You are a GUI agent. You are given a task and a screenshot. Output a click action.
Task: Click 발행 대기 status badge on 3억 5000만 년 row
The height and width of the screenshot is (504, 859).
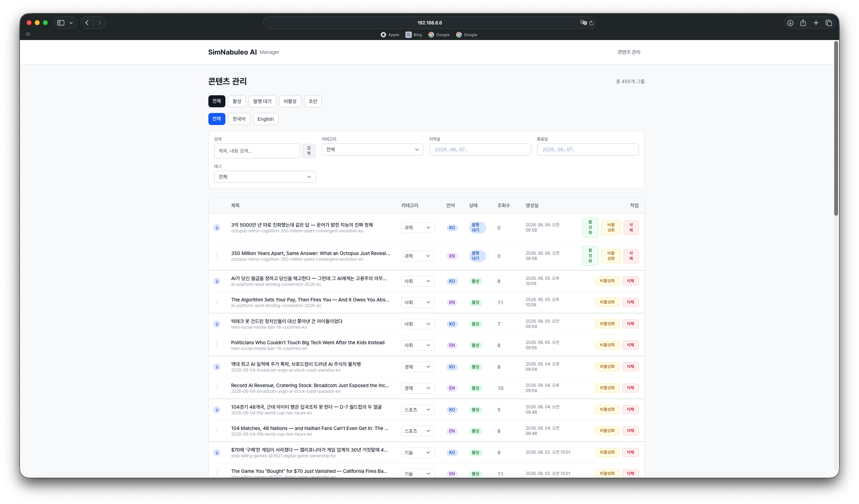coord(477,228)
